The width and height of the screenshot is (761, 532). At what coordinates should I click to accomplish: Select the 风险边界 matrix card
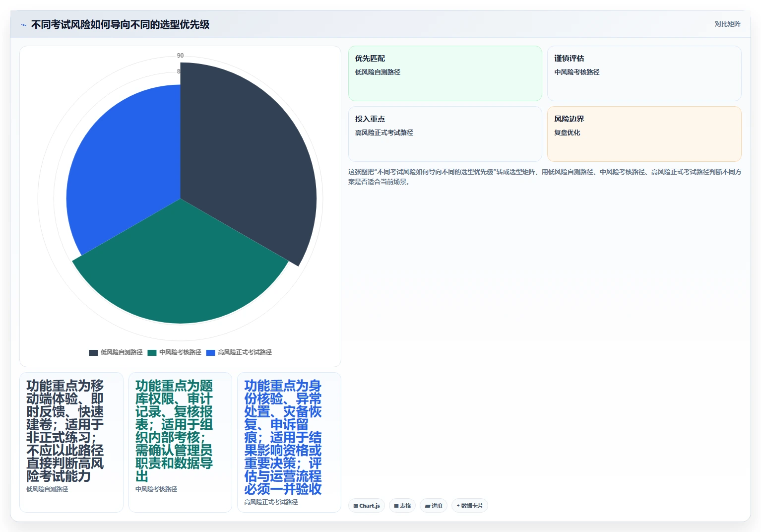[644, 134]
